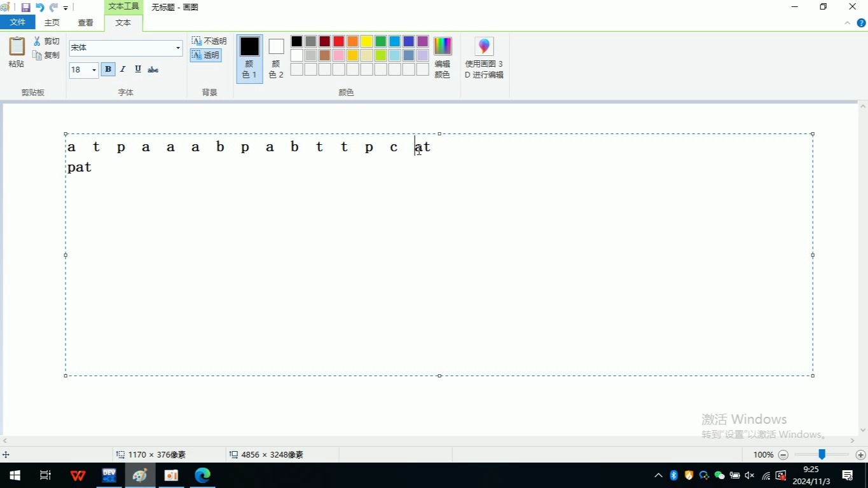Pick the lime green color swatch
868x488 pixels.
381,55
